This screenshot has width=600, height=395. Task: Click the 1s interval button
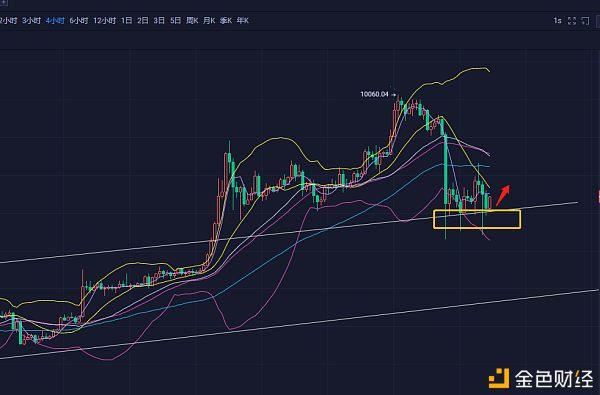tap(557, 21)
